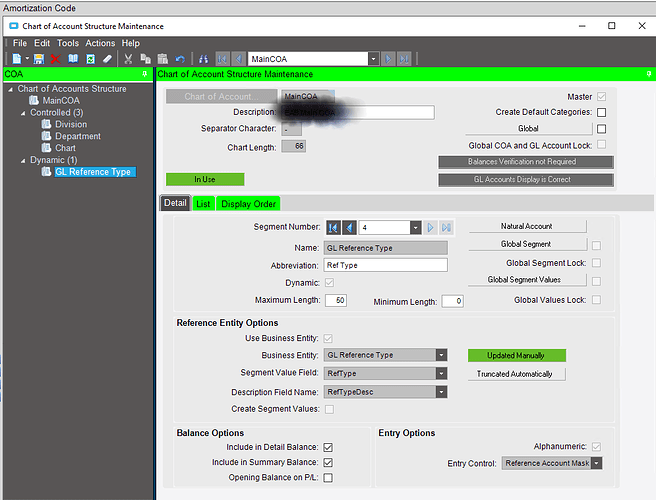This screenshot has height=500, width=656.
Task: Click the Clear eraser toolbar icon
Action: pyautogui.click(x=108, y=59)
